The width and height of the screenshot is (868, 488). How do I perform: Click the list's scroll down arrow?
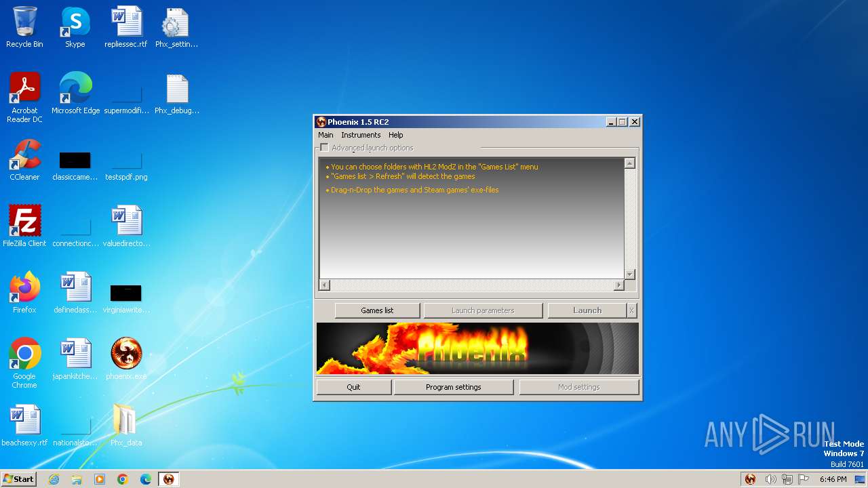point(629,274)
